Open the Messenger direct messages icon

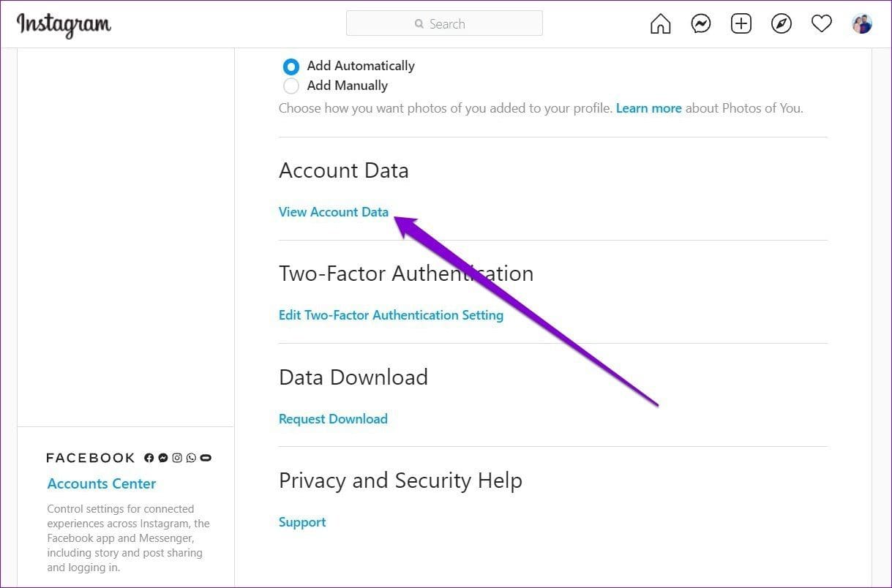coord(701,24)
